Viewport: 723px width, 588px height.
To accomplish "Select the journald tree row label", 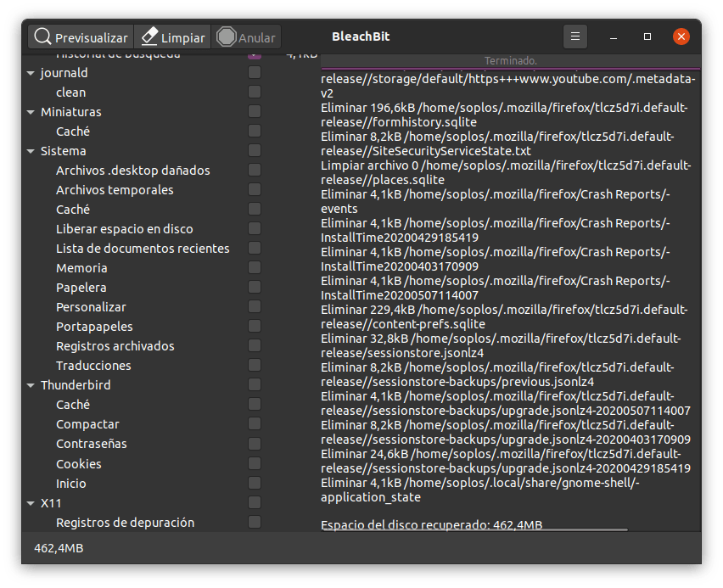I will coord(64,73).
